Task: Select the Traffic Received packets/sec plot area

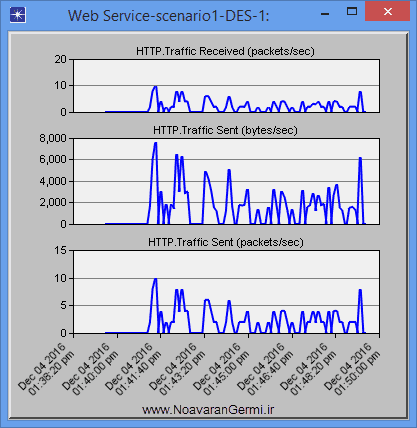Action: [226, 86]
